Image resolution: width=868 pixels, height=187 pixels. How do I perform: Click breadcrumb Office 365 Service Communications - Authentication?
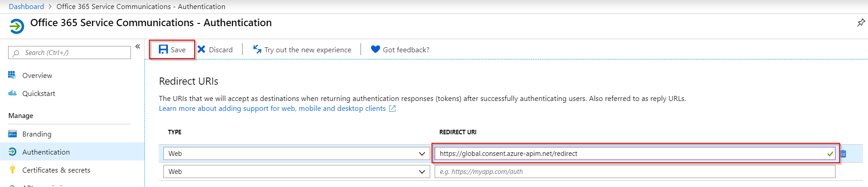click(x=141, y=7)
